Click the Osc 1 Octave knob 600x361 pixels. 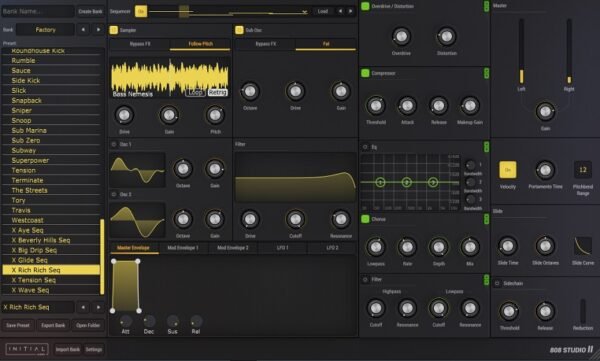tap(183, 169)
